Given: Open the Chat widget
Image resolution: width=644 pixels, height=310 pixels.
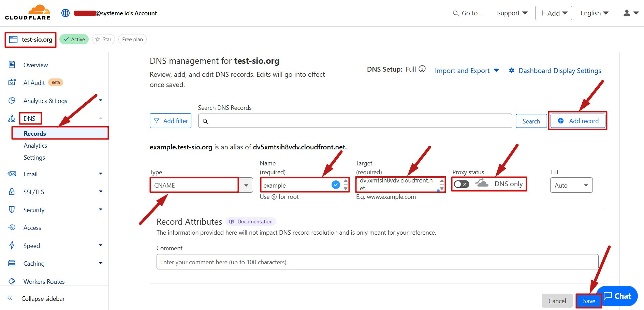Looking at the screenshot, I should 617,296.
